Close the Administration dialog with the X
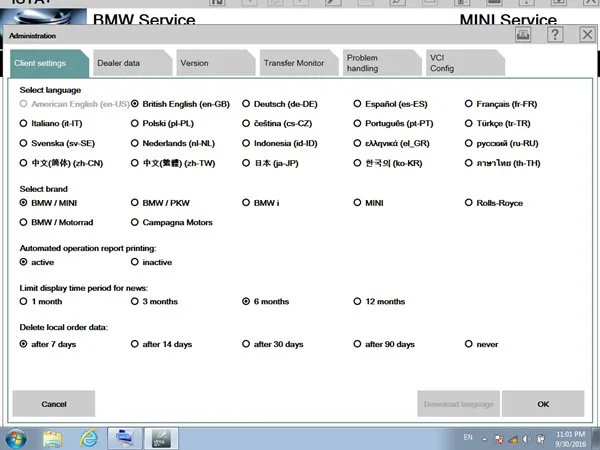600x450 pixels. pos(587,35)
